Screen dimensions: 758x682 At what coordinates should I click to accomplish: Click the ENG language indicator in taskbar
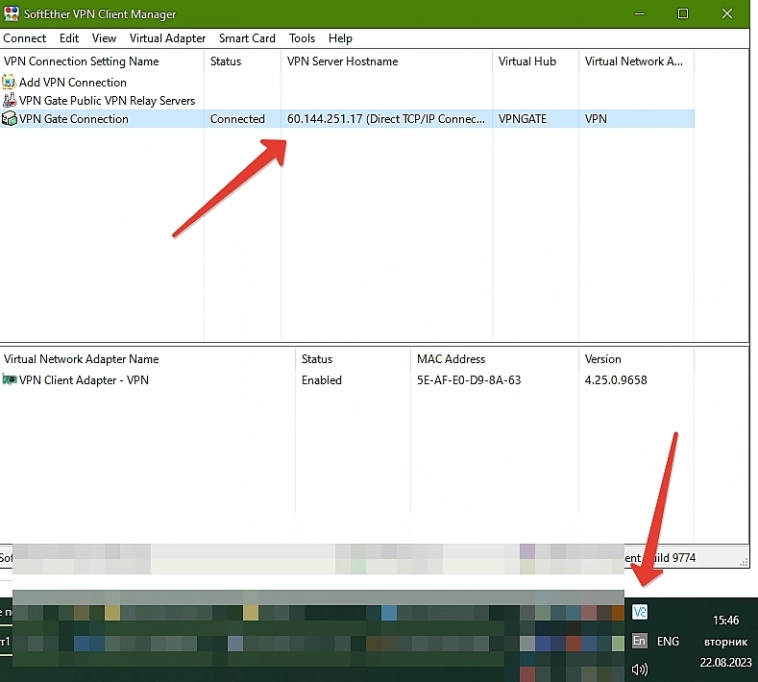point(668,642)
